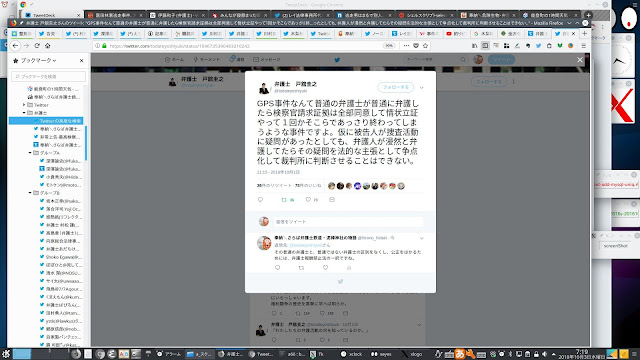This screenshot has height=360, width=640.
Task: Reload the page in Firefox
Action: coord(37,46)
